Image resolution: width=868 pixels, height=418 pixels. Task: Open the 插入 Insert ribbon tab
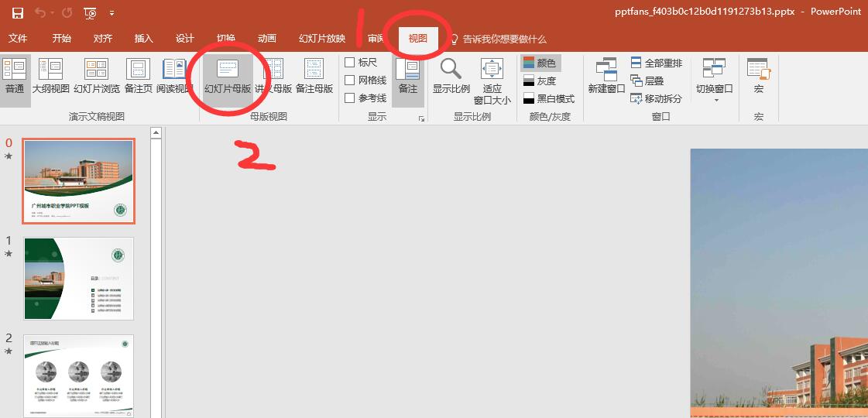143,39
